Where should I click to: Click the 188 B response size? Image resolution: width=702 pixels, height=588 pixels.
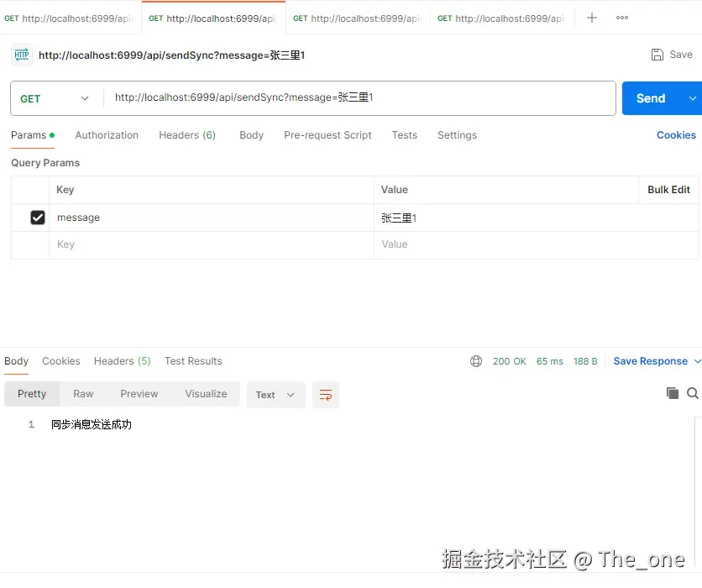coord(585,361)
